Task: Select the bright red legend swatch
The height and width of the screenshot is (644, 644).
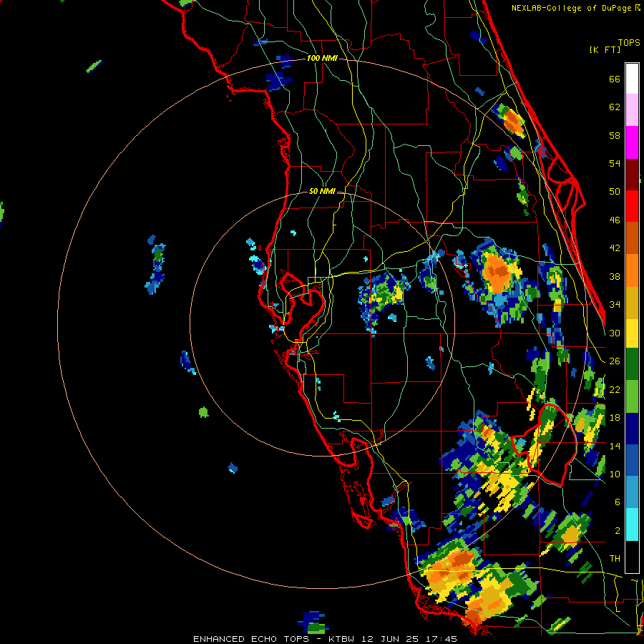Action: click(632, 206)
